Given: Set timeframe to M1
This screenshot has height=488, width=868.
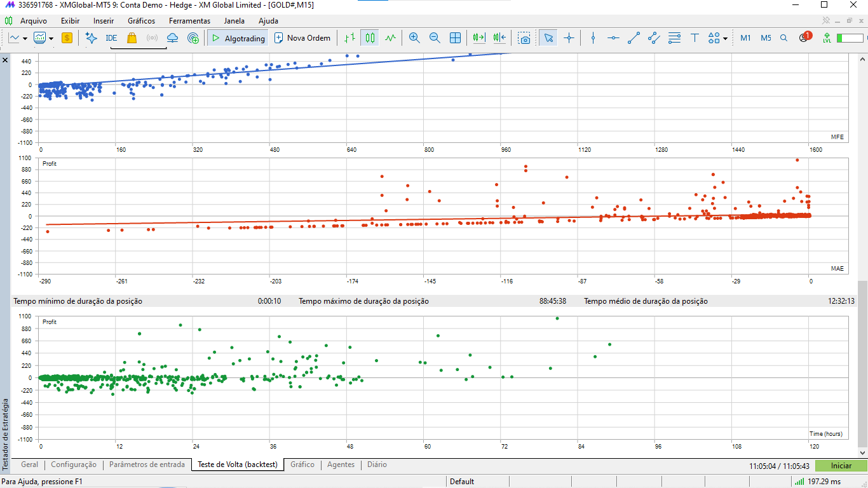Looking at the screenshot, I should coord(745,38).
